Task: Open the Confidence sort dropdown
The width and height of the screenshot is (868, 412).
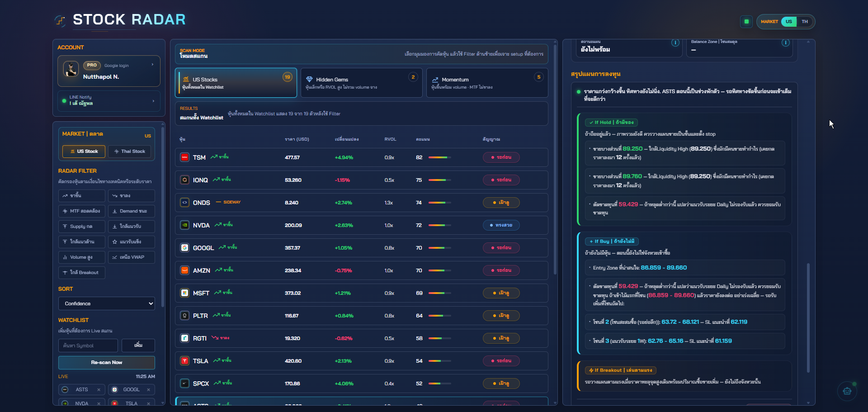Action: point(107,303)
